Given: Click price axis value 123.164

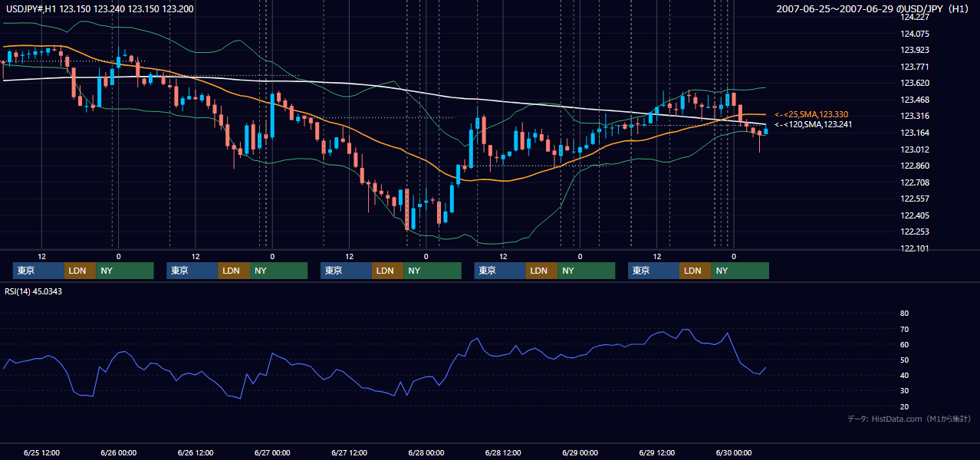Looking at the screenshot, I should coord(916,133).
